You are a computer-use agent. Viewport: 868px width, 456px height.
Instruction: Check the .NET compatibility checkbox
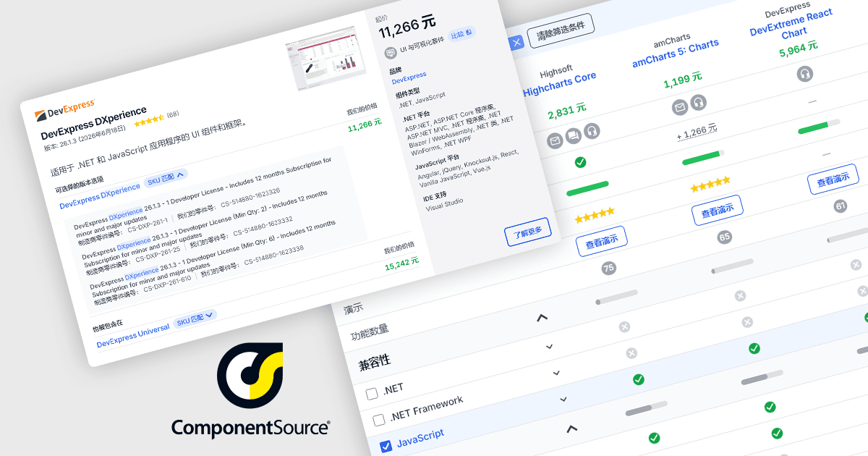pos(372,394)
